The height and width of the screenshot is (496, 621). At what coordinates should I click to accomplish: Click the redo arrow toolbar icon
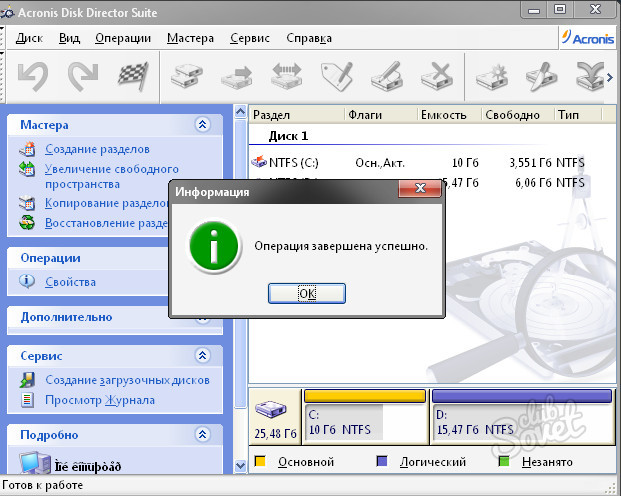pos(83,76)
